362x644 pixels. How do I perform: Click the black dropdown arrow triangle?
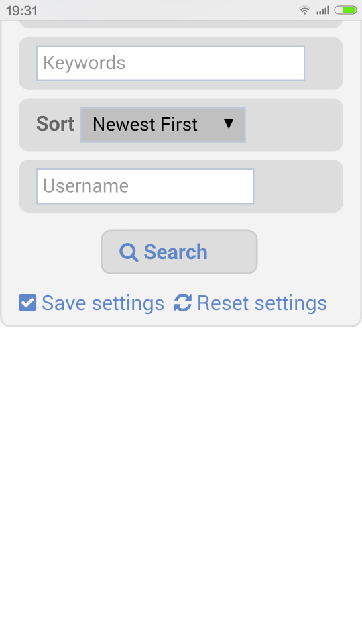[229, 123]
